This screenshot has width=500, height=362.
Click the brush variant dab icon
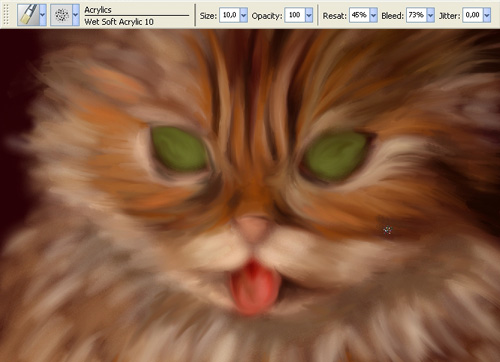click(x=61, y=15)
